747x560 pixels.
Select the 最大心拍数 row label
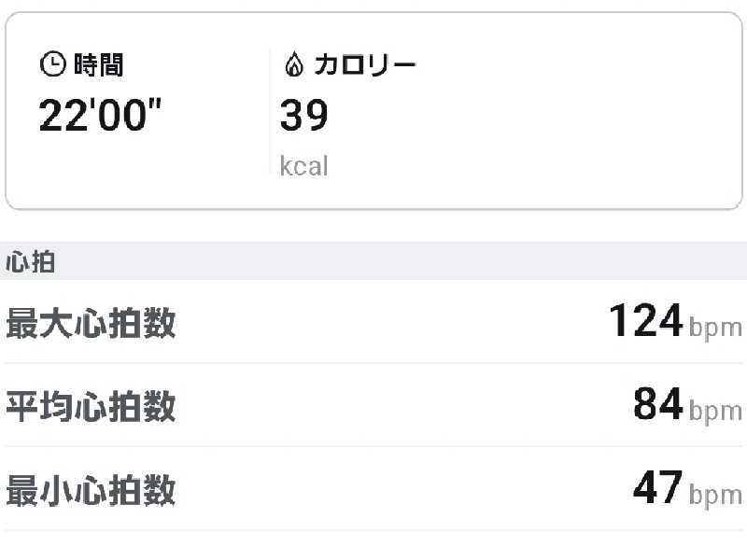[x=91, y=323]
